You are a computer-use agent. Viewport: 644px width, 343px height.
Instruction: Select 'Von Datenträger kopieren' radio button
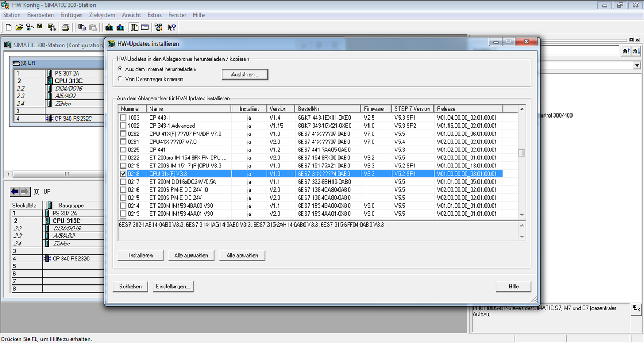click(x=120, y=79)
